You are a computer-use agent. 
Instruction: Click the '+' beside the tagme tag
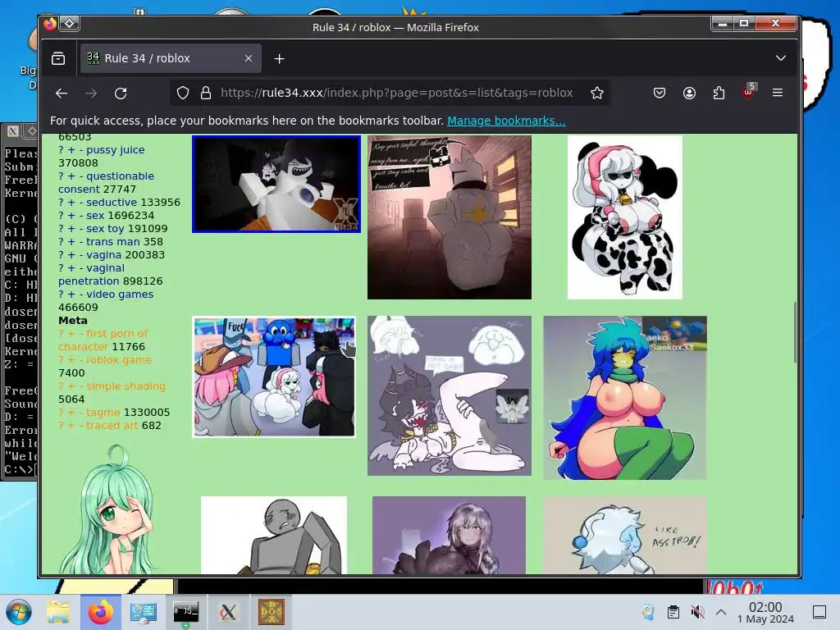pos(71,412)
